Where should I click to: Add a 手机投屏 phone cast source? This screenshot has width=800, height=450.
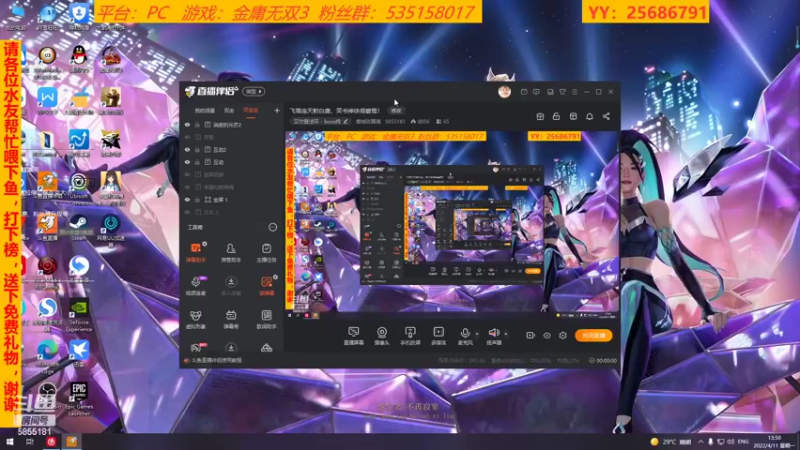(410, 336)
